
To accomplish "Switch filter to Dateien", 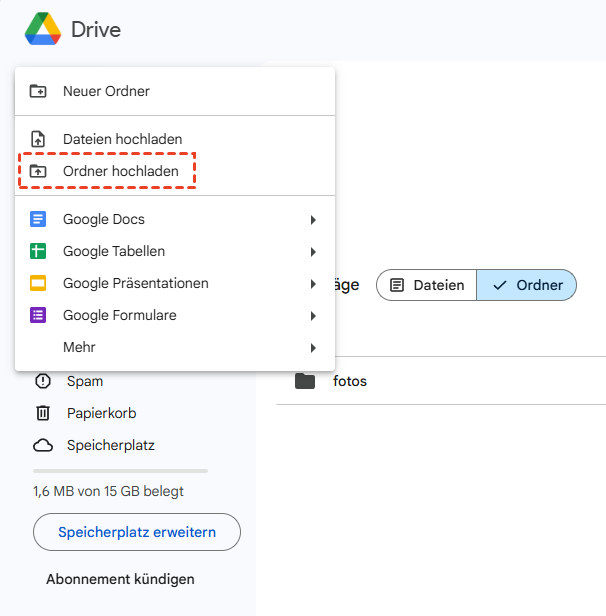I will point(427,285).
